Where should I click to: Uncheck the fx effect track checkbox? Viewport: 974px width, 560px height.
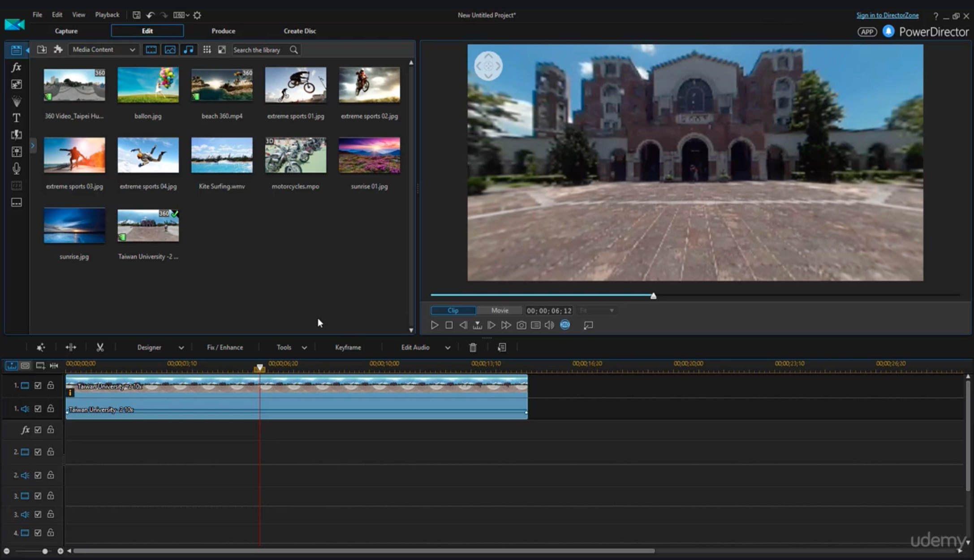pos(38,430)
